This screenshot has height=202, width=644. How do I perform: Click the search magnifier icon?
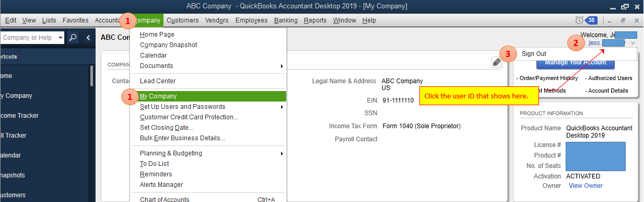pyautogui.click(x=73, y=38)
